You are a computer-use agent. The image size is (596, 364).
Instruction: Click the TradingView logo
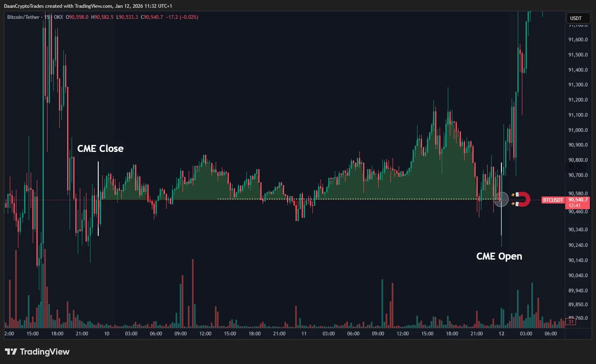click(x=37, y=352)
